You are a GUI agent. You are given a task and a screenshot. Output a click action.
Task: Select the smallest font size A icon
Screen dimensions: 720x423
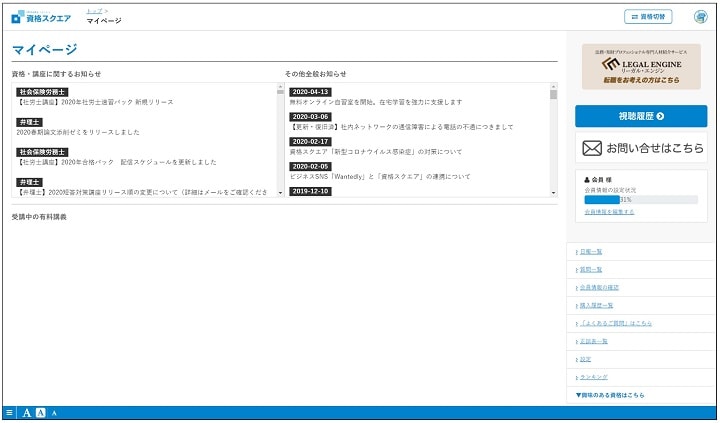click(54, 413)
